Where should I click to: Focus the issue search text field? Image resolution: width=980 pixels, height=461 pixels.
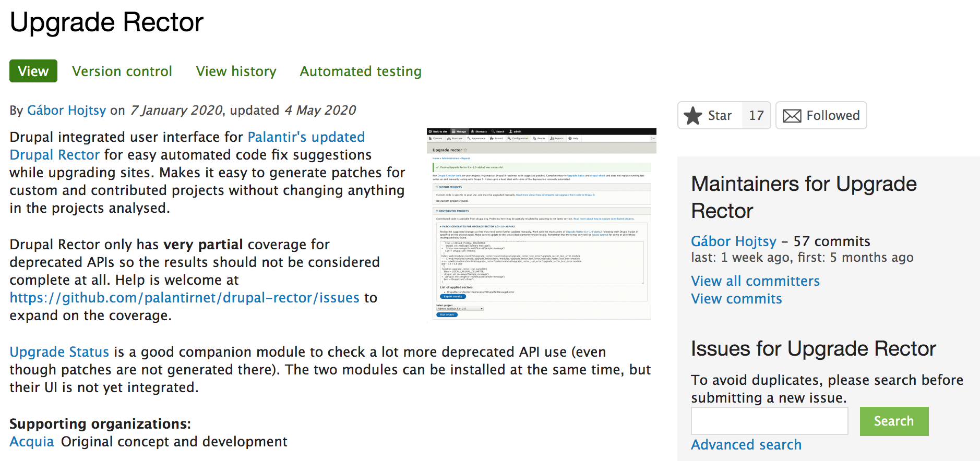click(x=769, y=421)
